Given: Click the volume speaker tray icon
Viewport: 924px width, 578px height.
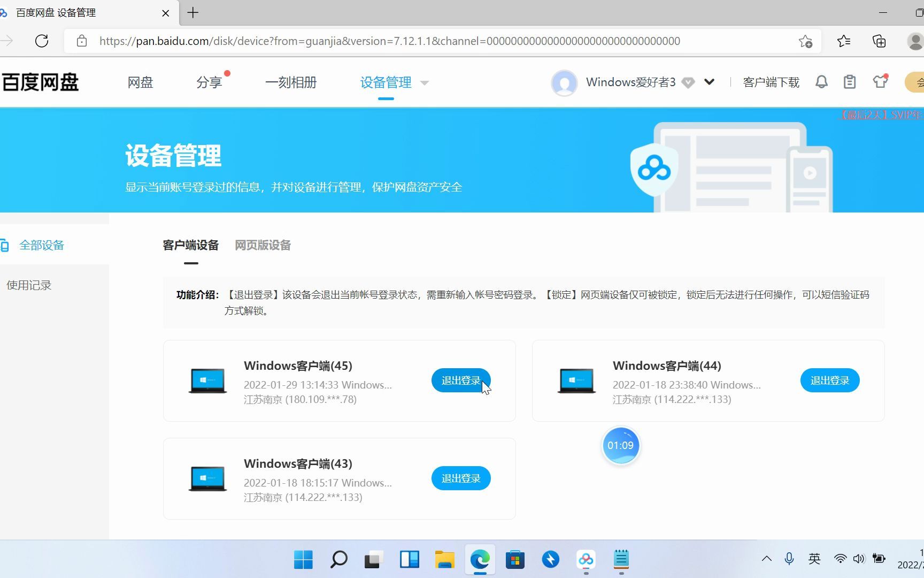Looking at the screenshot, I should [x=859, y=559].
